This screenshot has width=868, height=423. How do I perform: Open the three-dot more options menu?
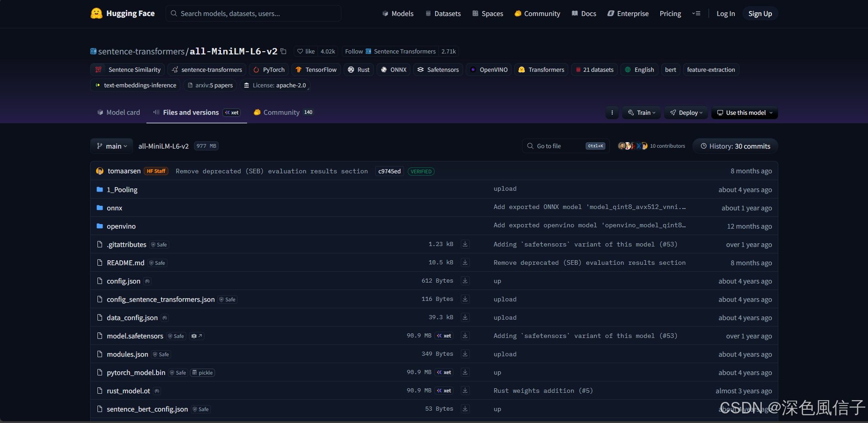click(x=612, y=112)
